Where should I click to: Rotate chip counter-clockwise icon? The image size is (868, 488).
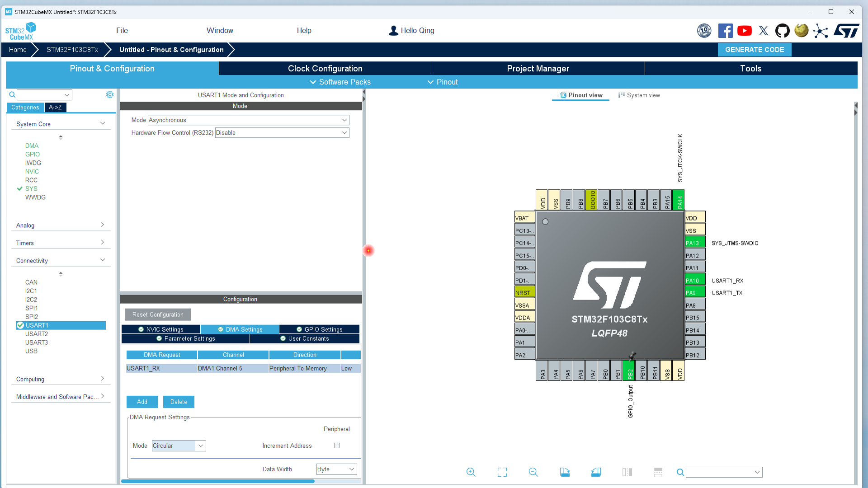click(x=596, y=472)
